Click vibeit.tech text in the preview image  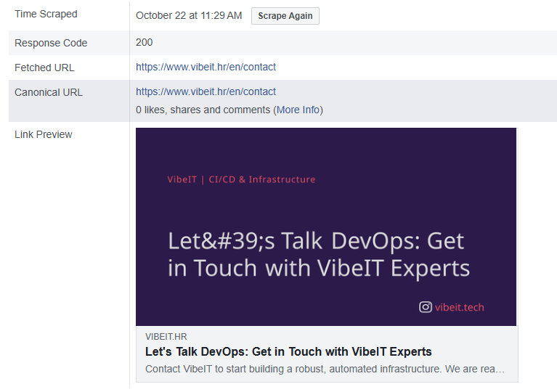click(459, 307)
